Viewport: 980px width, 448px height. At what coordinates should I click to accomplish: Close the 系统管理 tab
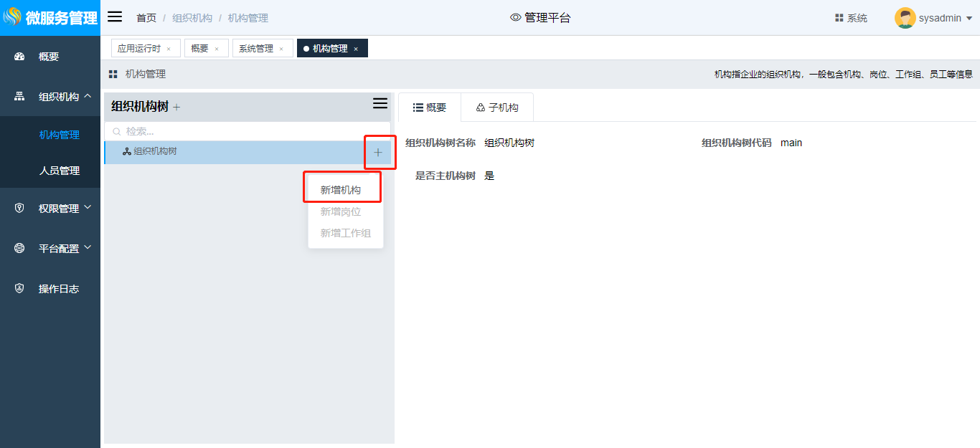pyautogui.click(x=281, y=49)
